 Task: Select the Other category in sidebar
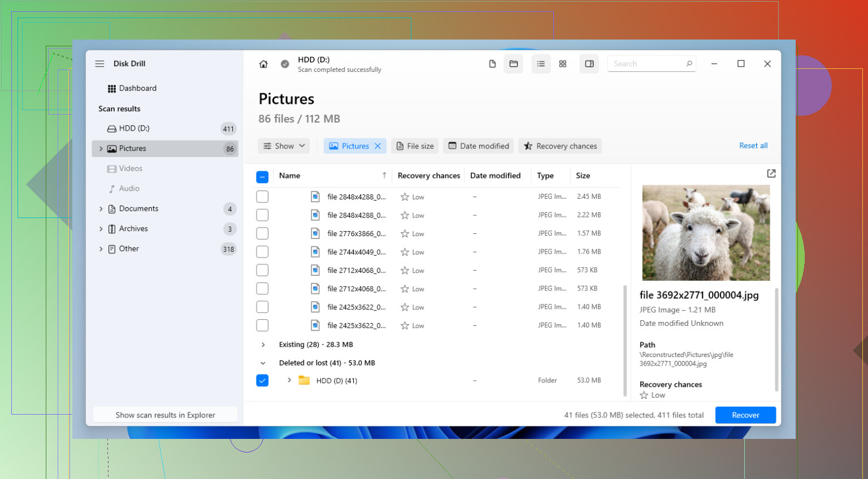pos(165,249)
